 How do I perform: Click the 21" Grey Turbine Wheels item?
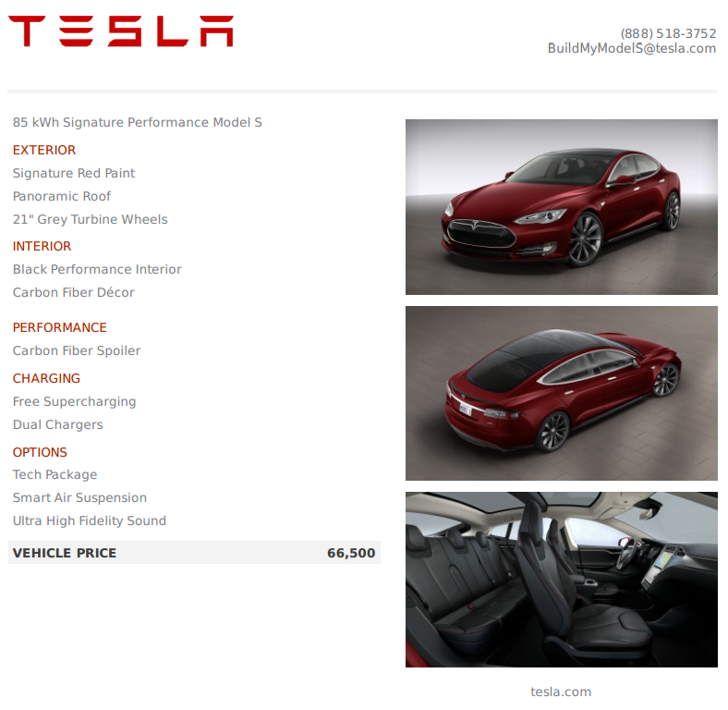(x=90, y=219)
